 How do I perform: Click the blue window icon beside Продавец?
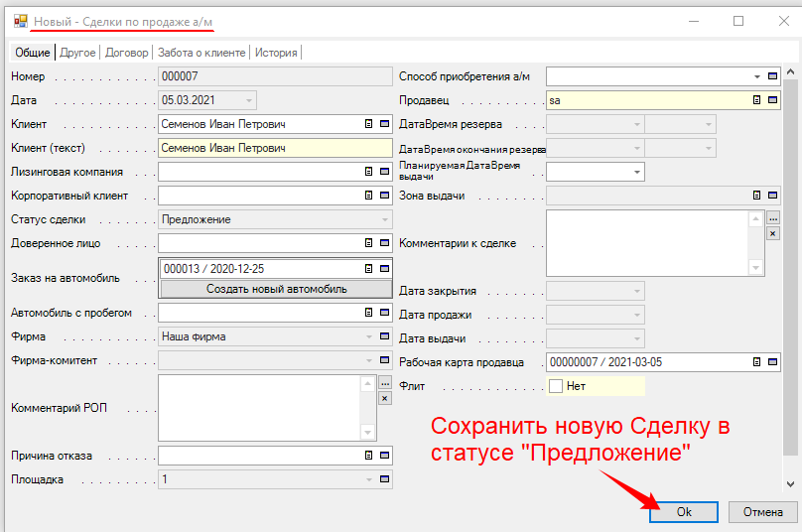[x=773, y=99]
